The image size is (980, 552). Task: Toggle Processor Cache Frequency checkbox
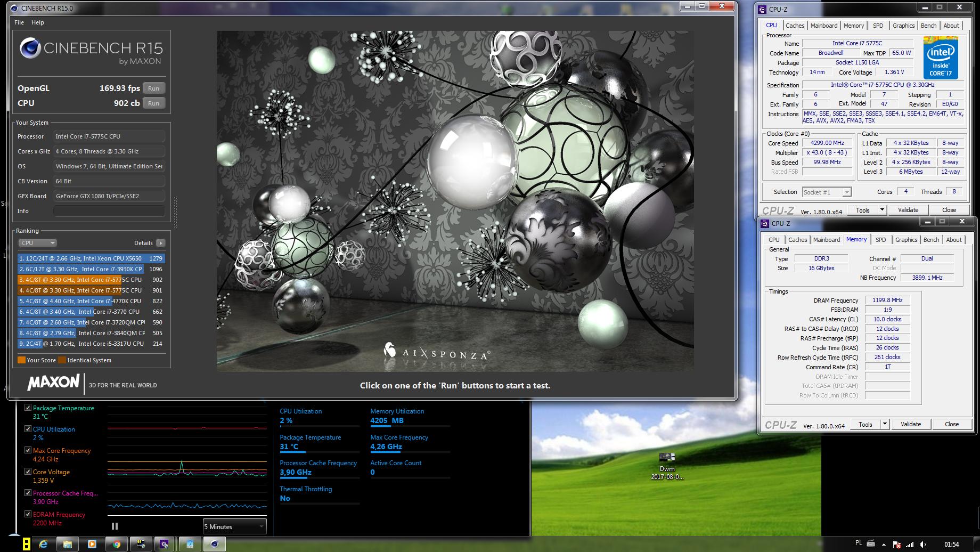[28, 493]
